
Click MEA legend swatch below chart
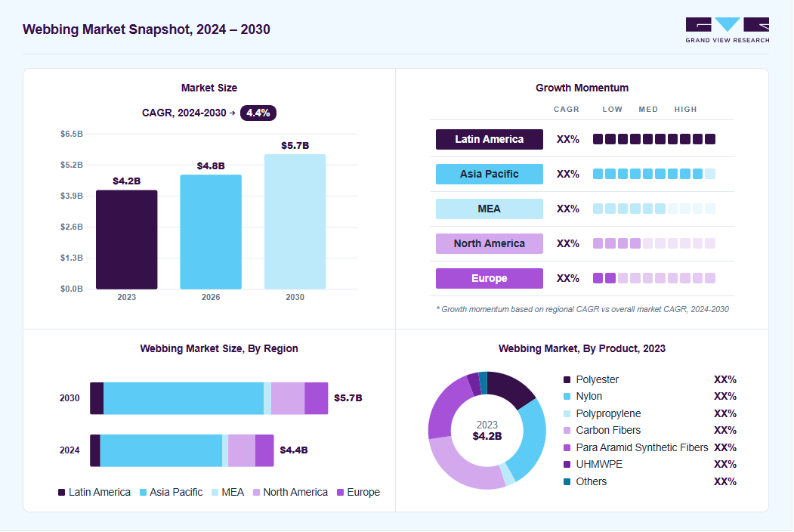215,493
